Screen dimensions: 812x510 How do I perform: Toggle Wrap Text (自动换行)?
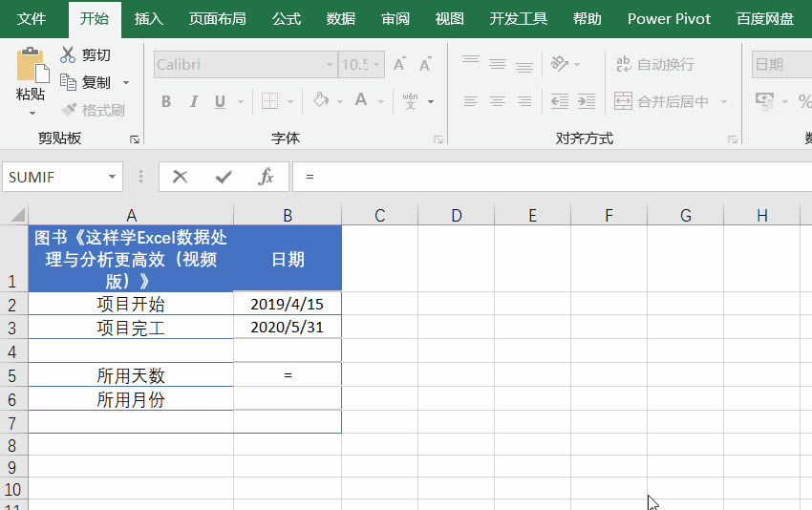coord(623,65)
